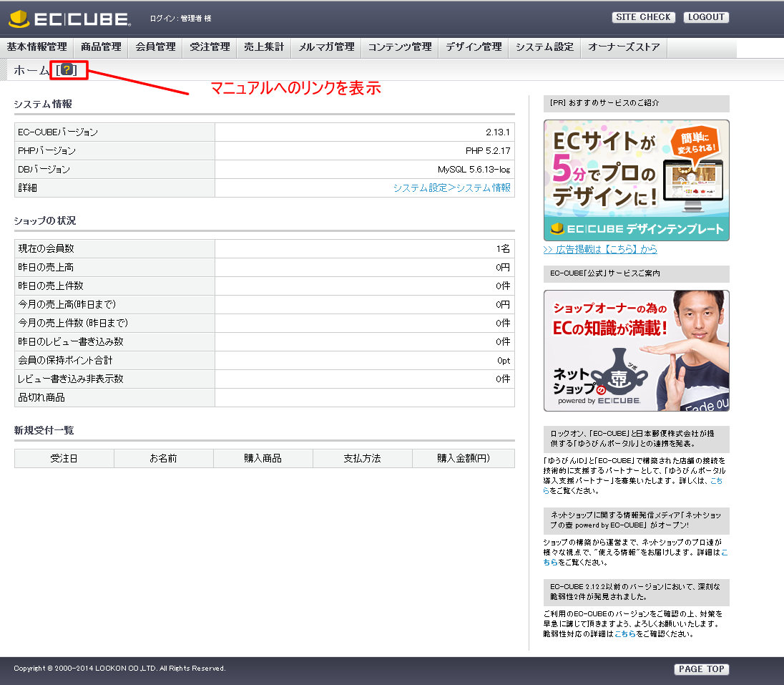Select the 1名 member count value
This screenshot has width=784, height=685.
pos(503,248)
